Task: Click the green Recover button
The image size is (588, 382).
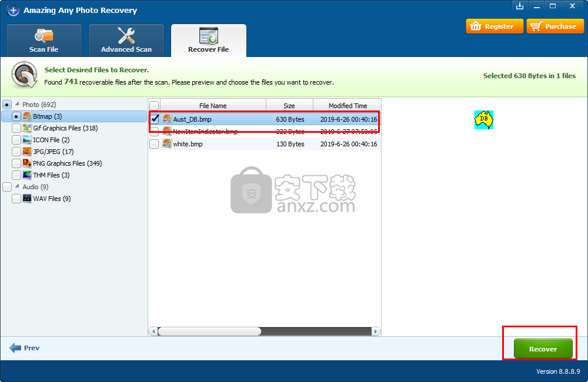Action: tap(543, 349)
